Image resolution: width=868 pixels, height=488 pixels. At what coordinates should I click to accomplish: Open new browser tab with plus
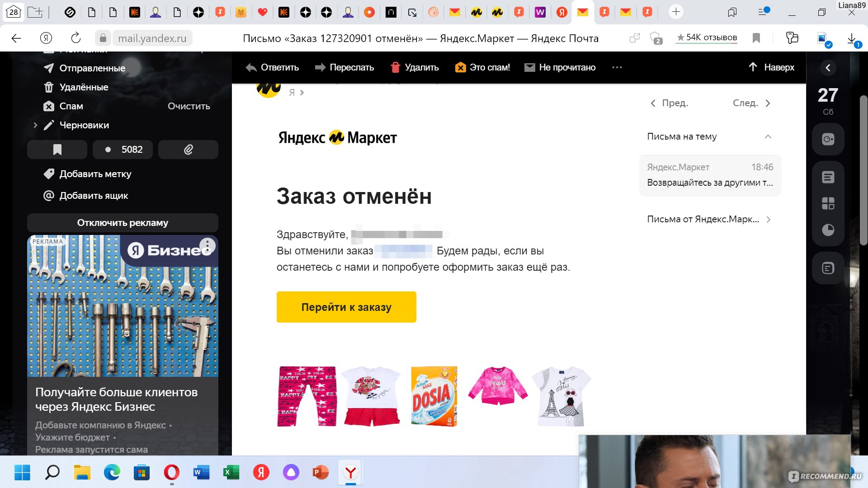click(676, 12)
